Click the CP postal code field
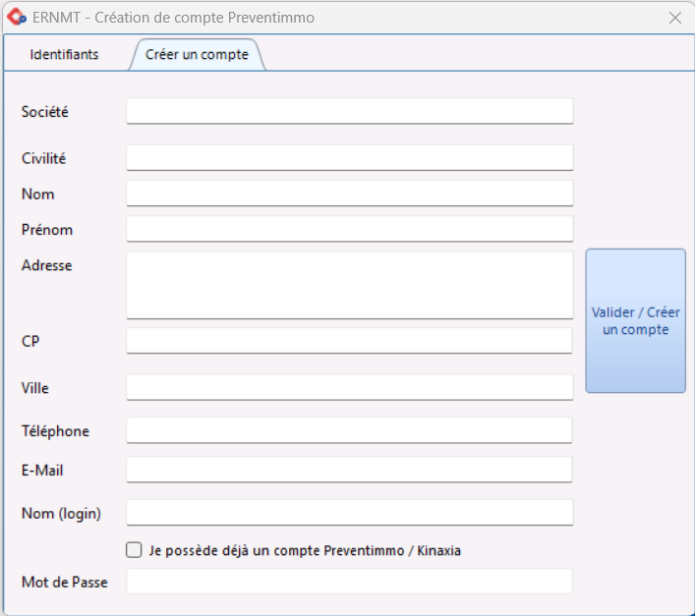The image size is (695, 616). (x=349, y=341)
